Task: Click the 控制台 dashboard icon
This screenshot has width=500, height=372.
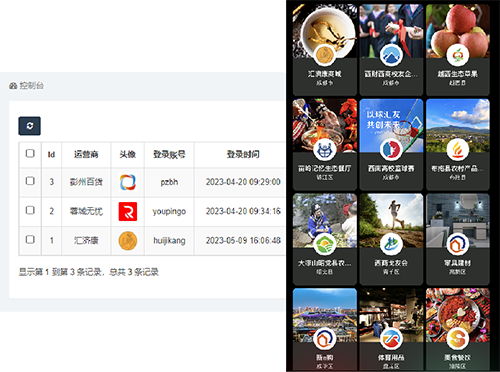Action: point(13,86)
